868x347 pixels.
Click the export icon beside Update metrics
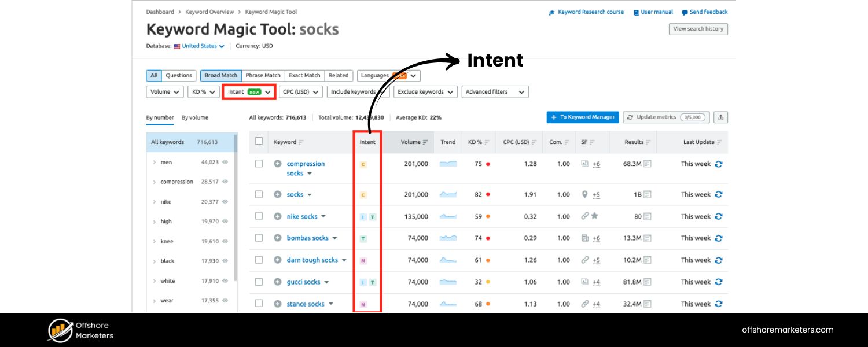click(720, 117)
